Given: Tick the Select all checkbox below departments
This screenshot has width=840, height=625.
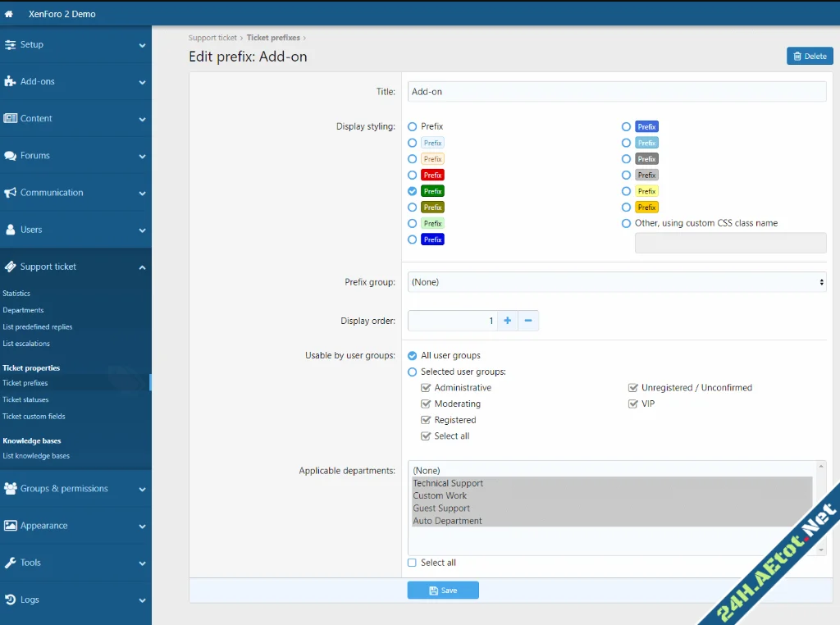Looking at the screenshot, I should point(413,563).
